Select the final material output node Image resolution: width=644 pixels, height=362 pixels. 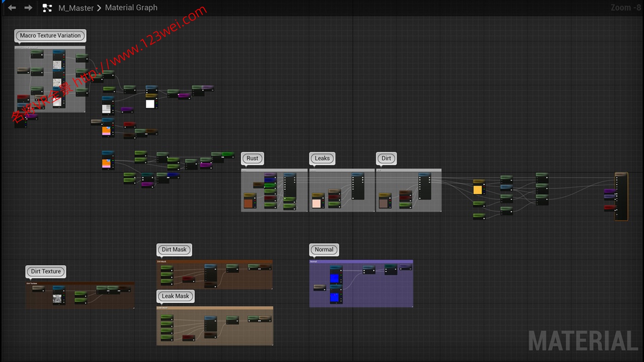(621, 198)
